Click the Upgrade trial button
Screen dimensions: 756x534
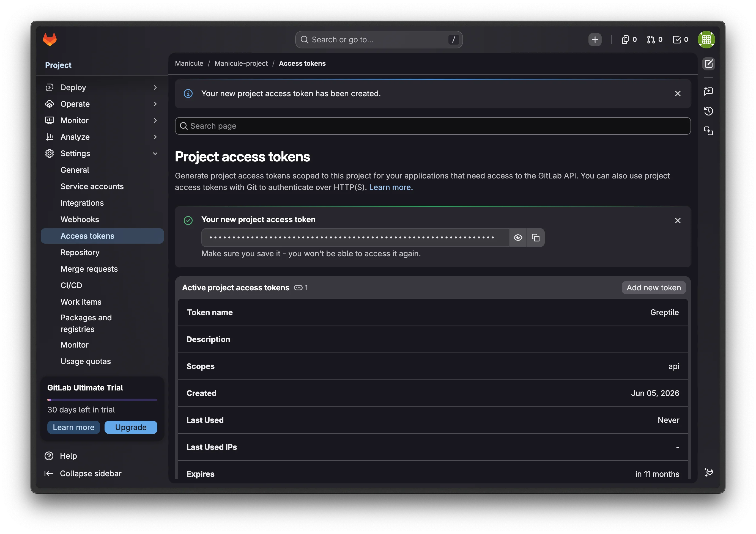(131, 427)
